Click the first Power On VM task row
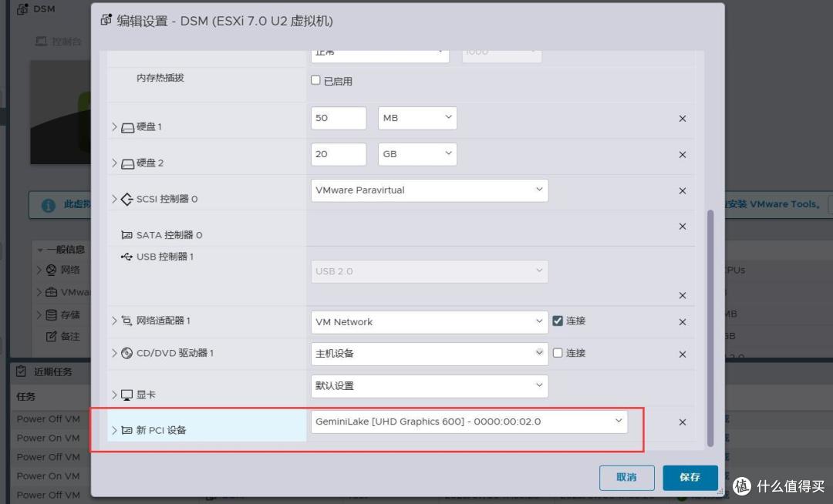This screenshot has width=833, height=504. pyautogui.click(x=48, y=438)
